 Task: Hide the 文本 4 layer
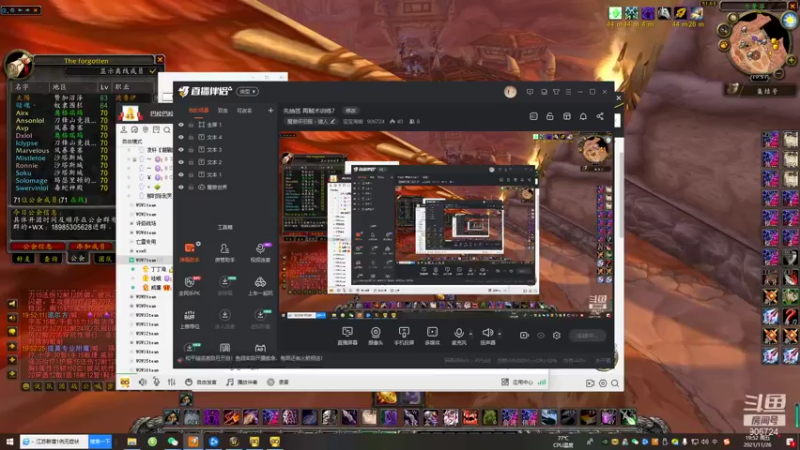181,137
